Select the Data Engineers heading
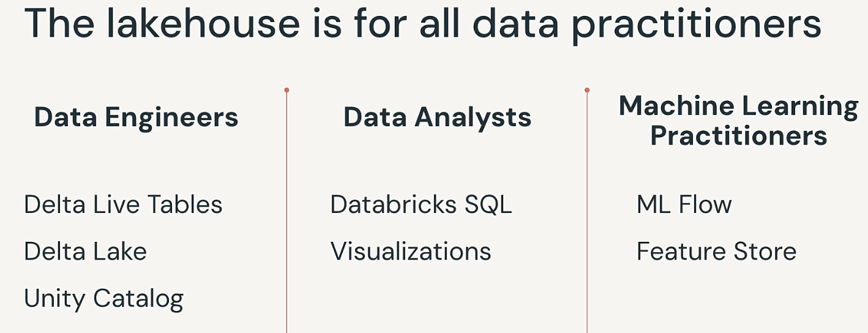Image resolution: width=868 pixels, height=333 pixels. (x=136, y=117)
